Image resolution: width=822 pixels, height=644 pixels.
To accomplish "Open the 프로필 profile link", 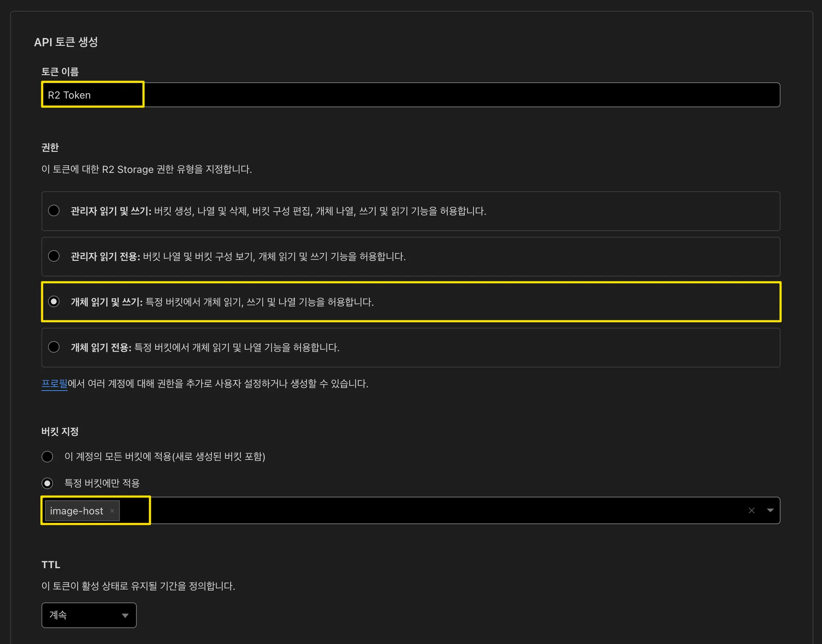I will pos(54,384).
